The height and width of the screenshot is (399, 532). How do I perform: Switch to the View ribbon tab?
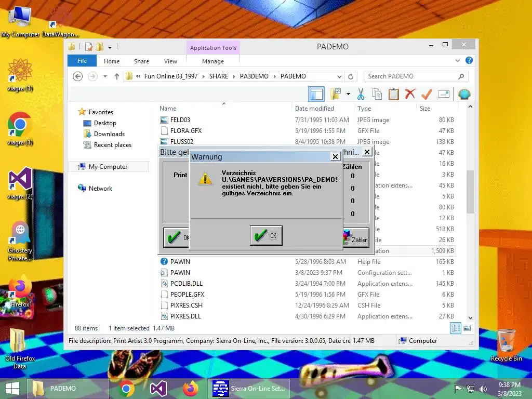[170, 61]
